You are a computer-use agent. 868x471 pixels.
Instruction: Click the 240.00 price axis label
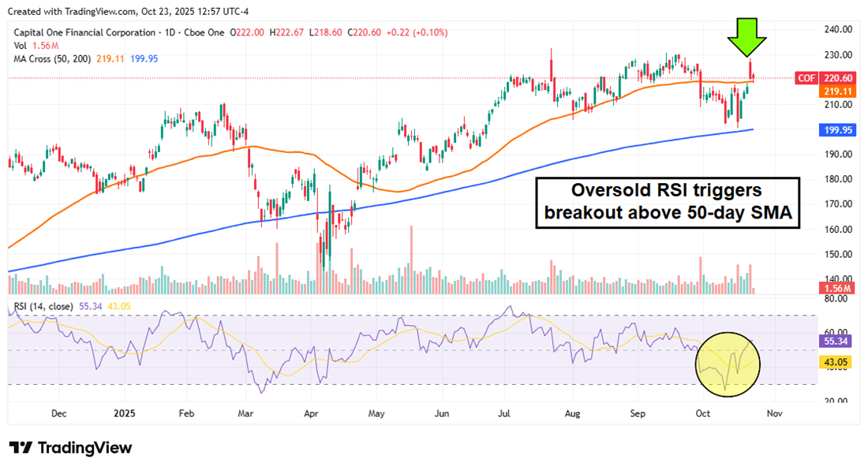(x=838, y=29)
